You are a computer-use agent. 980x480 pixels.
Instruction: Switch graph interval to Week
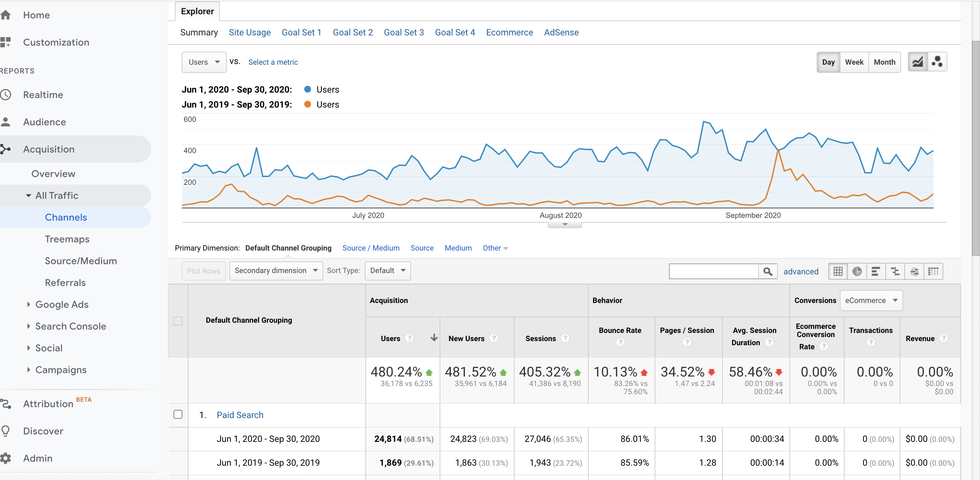click(854, 62)
